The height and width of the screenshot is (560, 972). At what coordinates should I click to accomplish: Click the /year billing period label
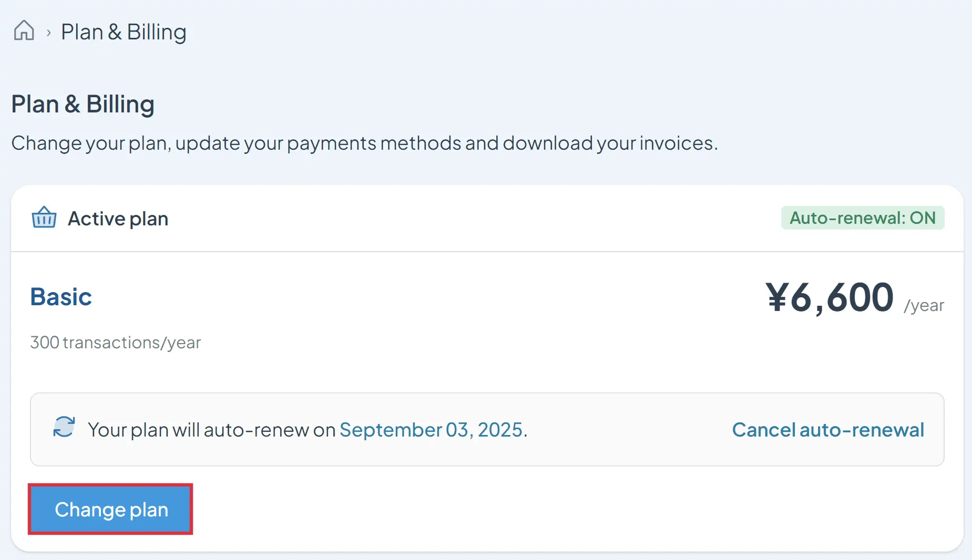click(924, 305)
